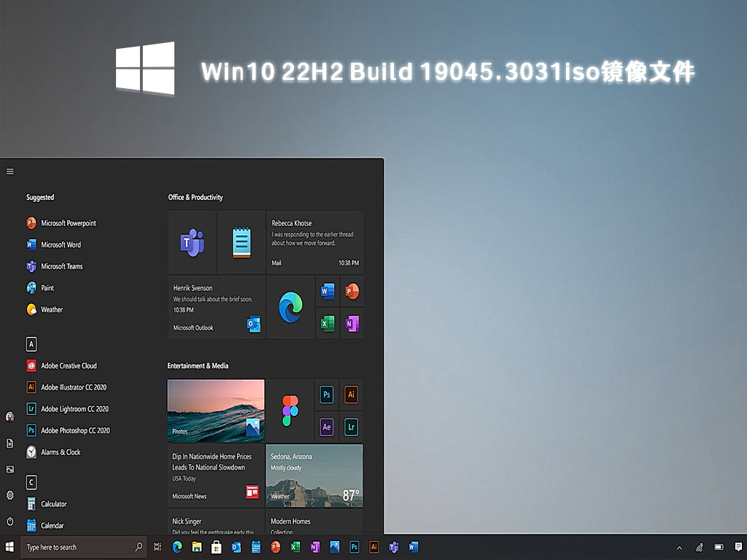
Task: Click the letter A header in app list
Action: (31, 344)
